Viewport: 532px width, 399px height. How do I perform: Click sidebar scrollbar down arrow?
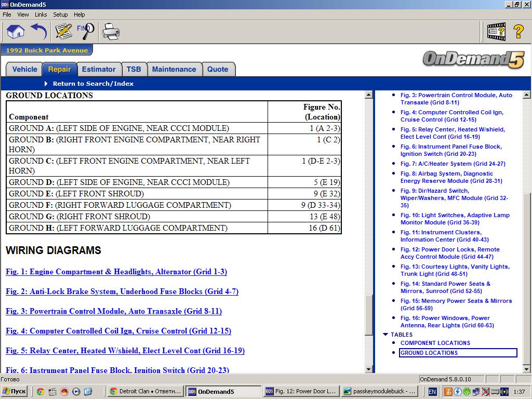click(527, 369)
